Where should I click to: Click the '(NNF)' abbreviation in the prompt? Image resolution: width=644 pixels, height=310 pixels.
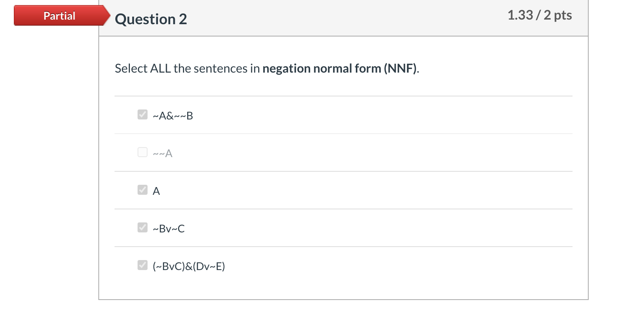pos(400,68)
